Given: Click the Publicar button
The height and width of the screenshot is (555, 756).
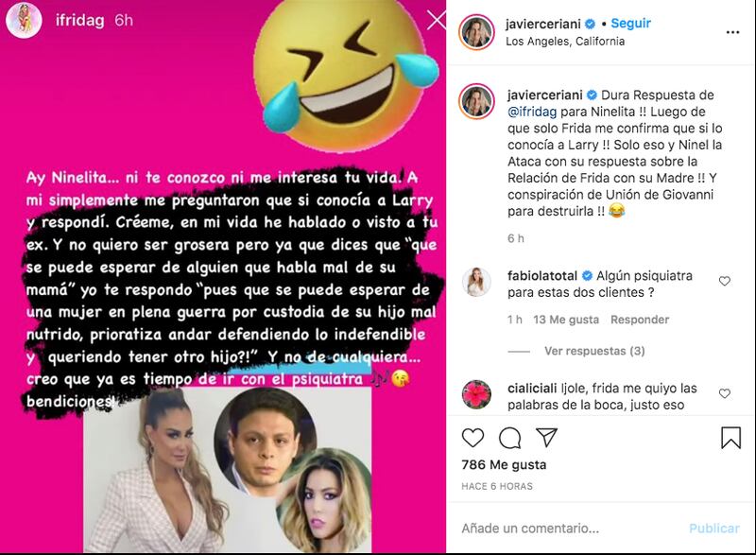Looking at the screenshot, I should pos(714,529).
